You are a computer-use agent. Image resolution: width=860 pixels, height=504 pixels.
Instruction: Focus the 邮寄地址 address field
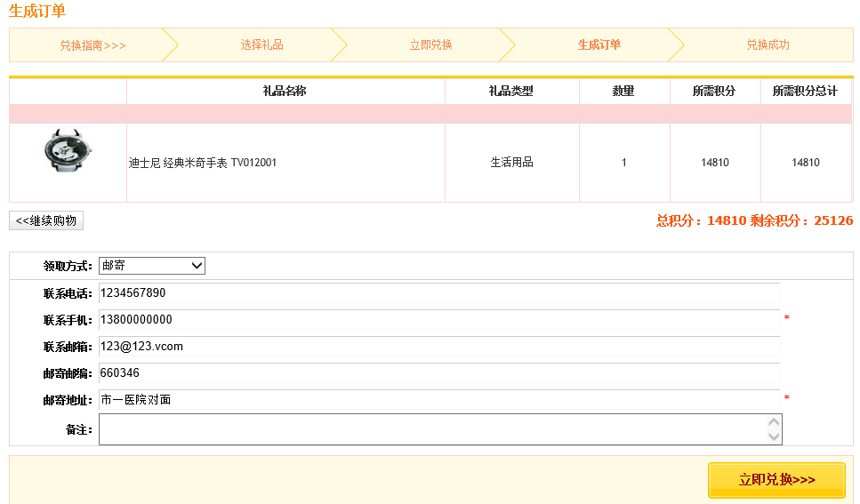[438, 400]
